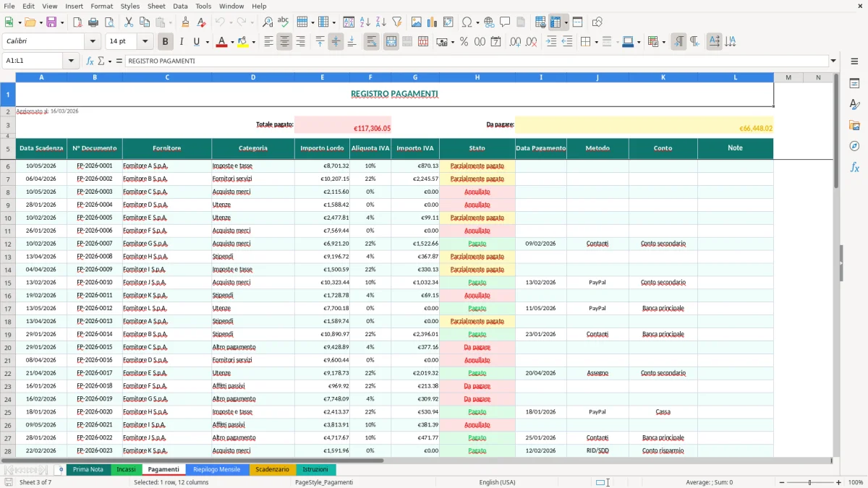Switch to Riepilogo Mensile sheet tab
868x488 pixels.
pos(217,469)
